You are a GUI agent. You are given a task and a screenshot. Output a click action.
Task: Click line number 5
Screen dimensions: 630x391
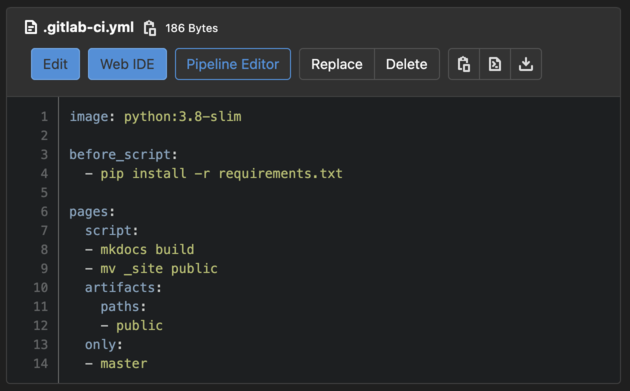point(44,193)
